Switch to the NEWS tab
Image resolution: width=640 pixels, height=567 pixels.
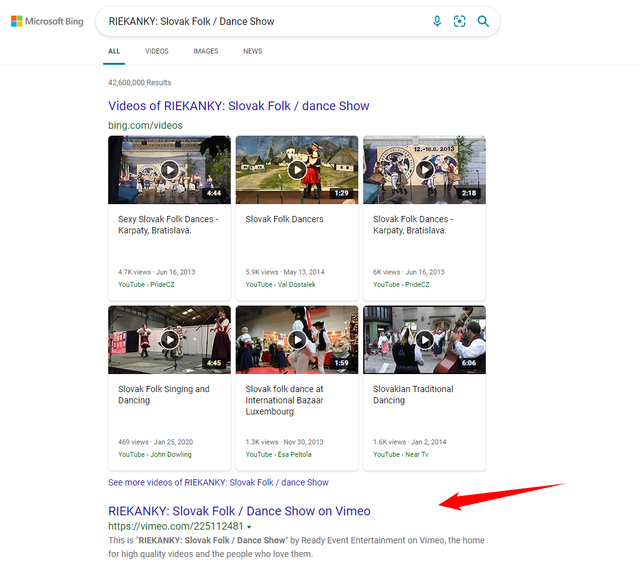(x=253, y=51)
